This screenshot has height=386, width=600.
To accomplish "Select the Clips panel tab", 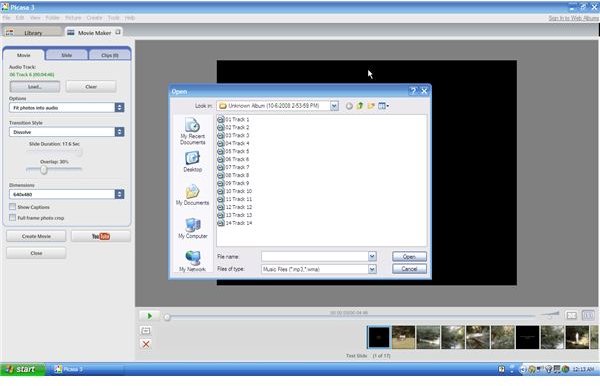I will (x=110, y=55).
